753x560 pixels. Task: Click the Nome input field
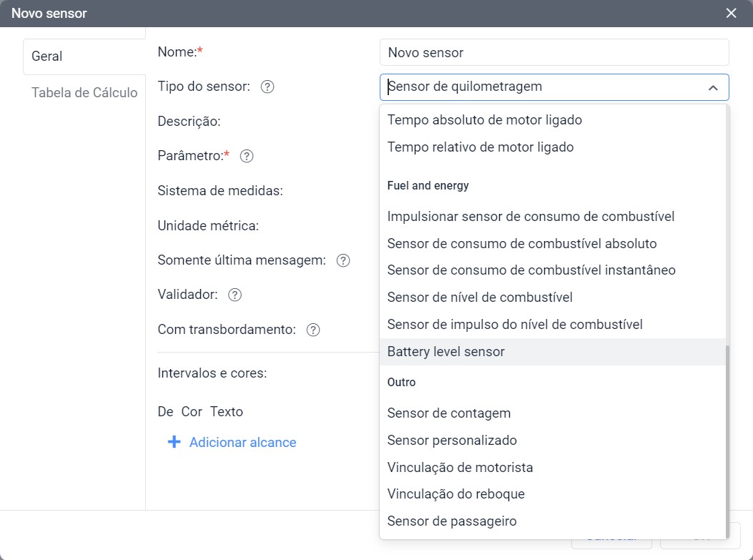(553, 53)
